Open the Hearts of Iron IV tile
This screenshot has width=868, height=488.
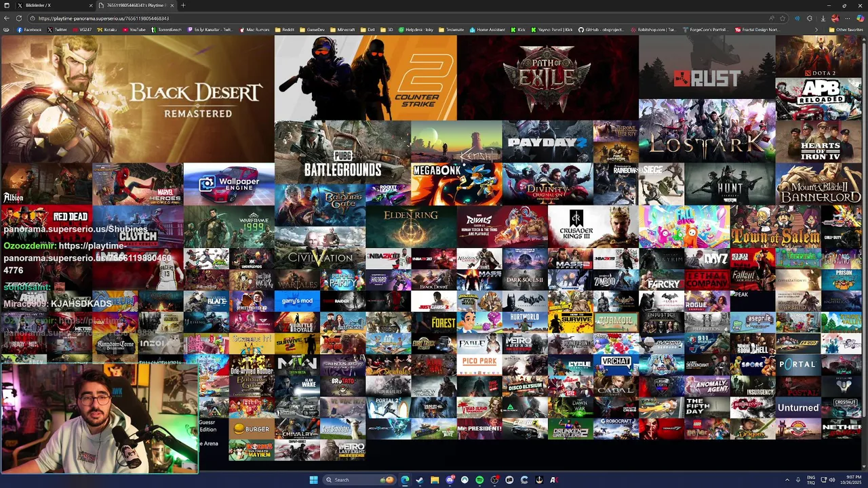point(818,142)
